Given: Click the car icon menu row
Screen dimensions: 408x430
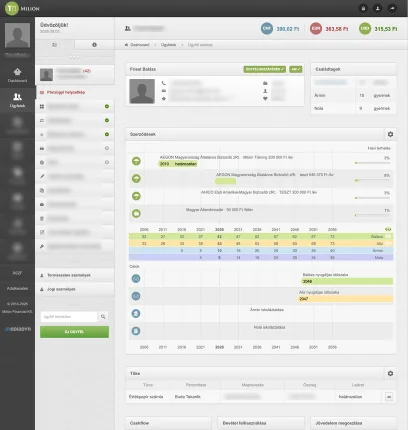Looking at the screenshot, I should [x=75, y=148].
